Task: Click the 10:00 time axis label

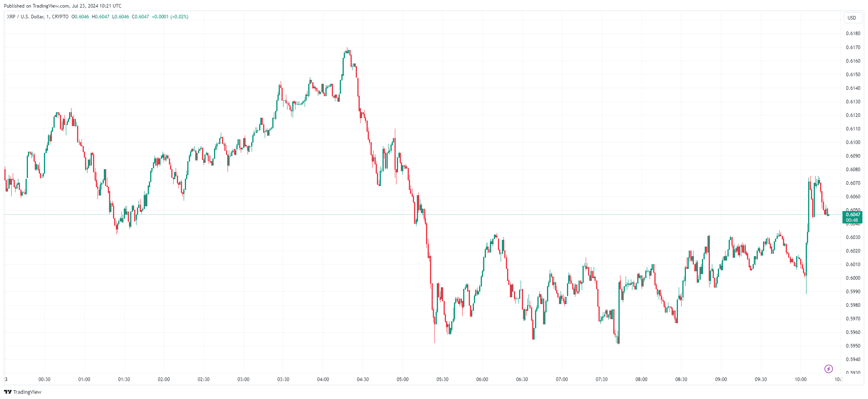Action: pyautogui.click(x=801, y=379)
